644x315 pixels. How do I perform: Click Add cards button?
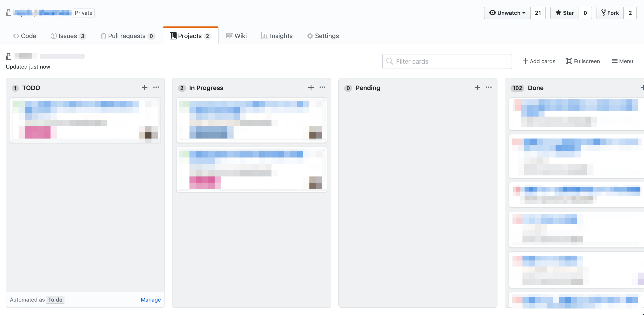point(539,61)
